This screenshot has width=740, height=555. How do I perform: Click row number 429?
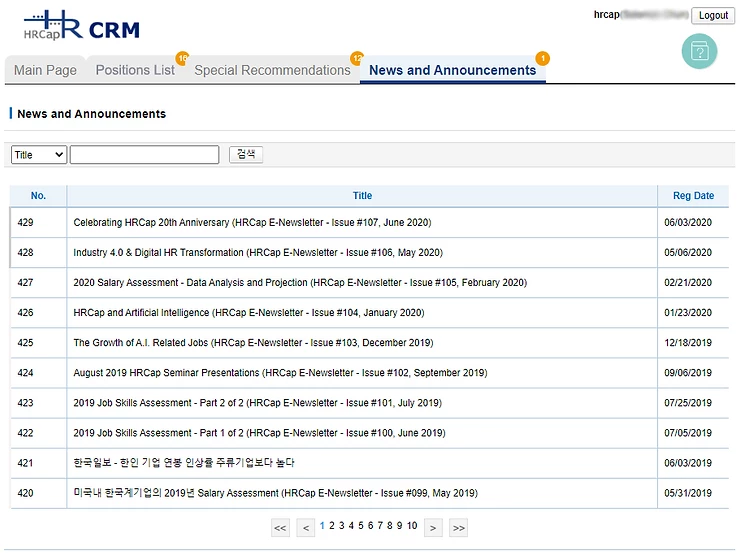(25, 222)
